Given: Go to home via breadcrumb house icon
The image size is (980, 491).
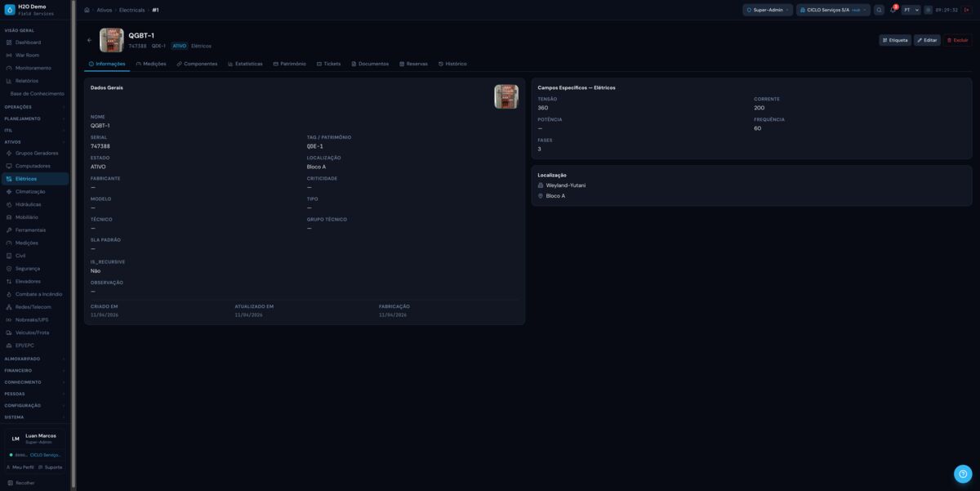Looking at the screenshot, I should [x=87, y=10].
